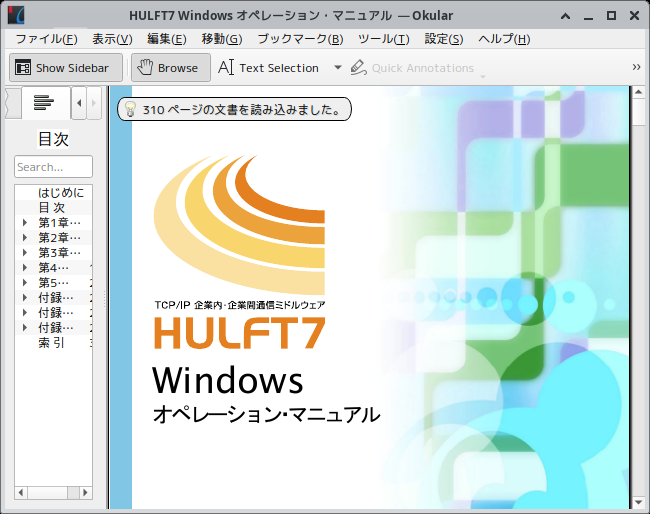The height and width of the screenshot is (514, 650).
Task: Expand the 第5 chapter tree node
Action: 25,283
